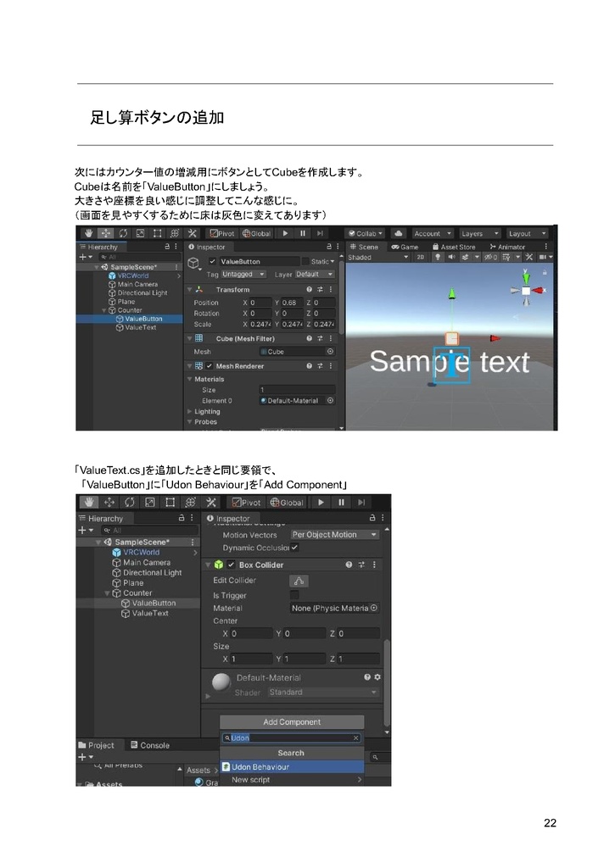Image resolution: width=615 pixels, height=868 pixels.
Task: Open the Account dropdown
Action: coord(433,234)
